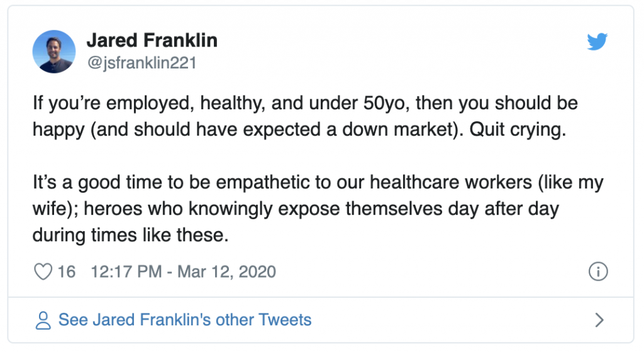See Jared Franklin's other Tweets
Image resolution: width=644 pixels, height=353 pixels.
coord(185,320)
